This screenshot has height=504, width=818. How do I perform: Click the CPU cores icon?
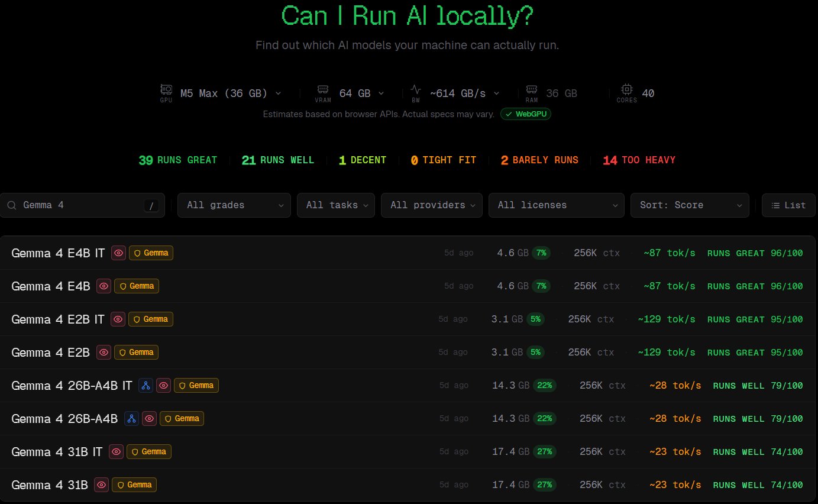coord(626,90)
